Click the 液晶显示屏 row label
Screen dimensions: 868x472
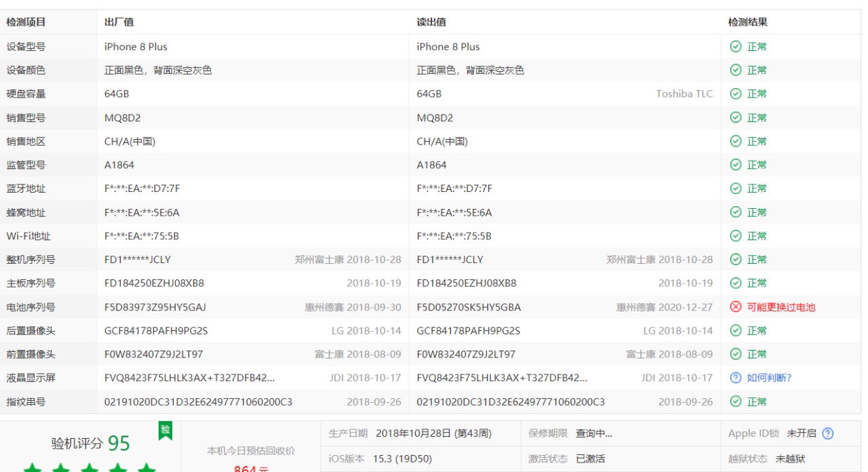point(31,378)
